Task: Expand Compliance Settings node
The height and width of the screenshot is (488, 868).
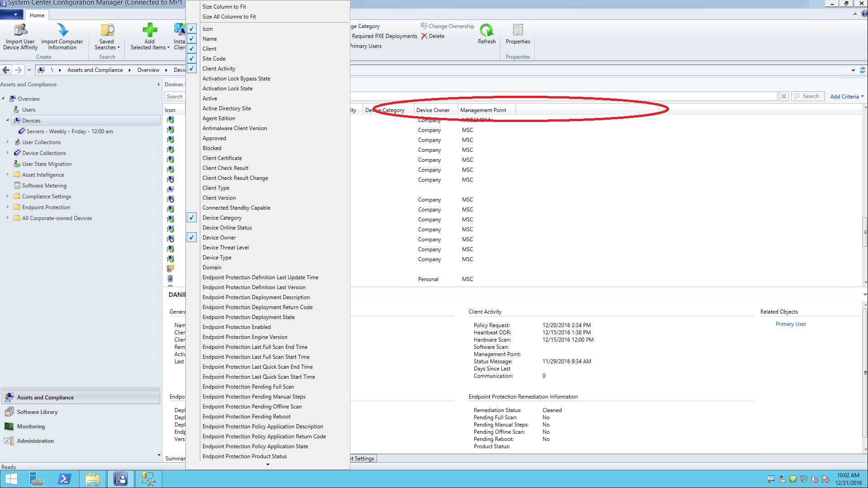Action: (x=8, y=196)
